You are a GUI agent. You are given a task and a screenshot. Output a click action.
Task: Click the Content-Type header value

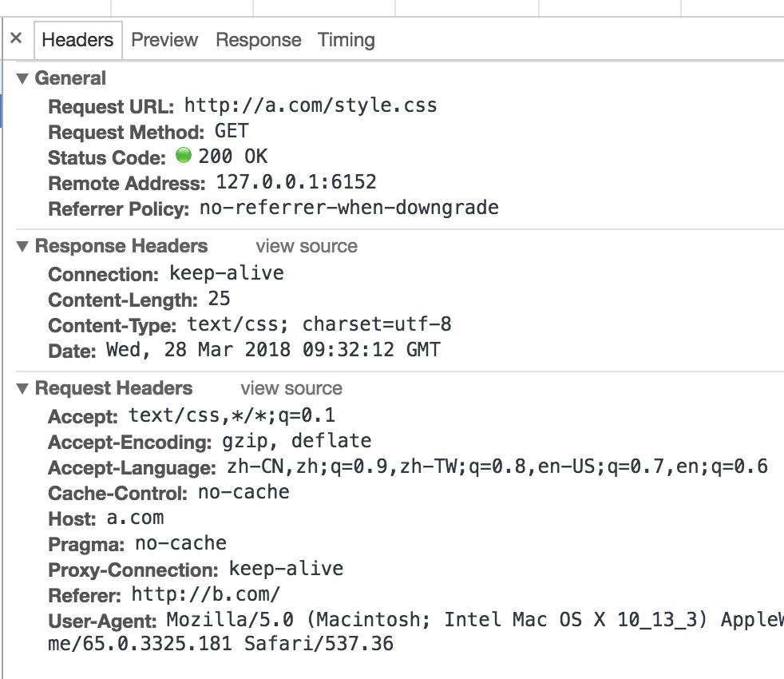[x=319, y=324]
